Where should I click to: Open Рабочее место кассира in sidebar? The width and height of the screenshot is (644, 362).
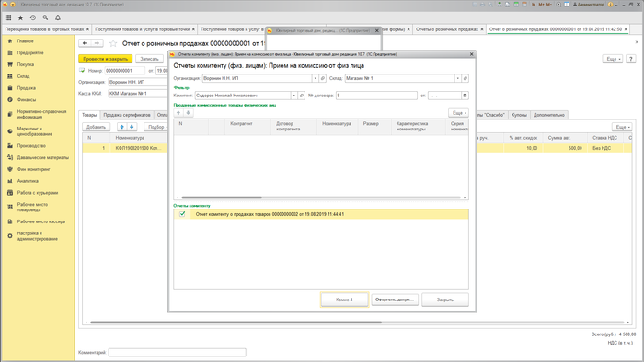pyautogui.click(x=41, y=221)
